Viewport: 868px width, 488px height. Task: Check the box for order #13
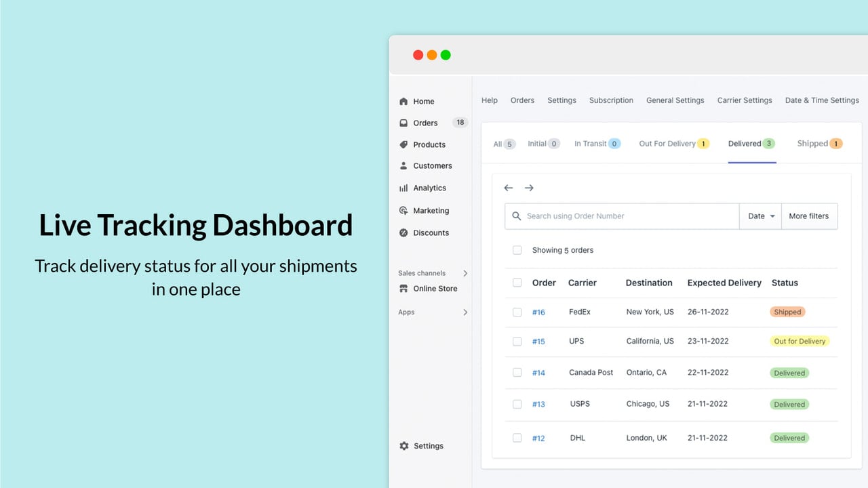517,404
